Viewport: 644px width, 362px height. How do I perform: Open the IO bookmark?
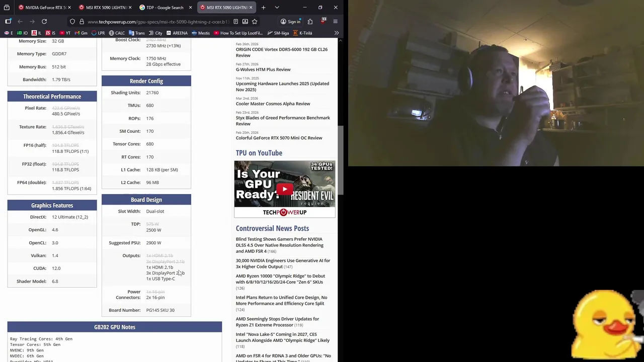click(x=22, y=33)
